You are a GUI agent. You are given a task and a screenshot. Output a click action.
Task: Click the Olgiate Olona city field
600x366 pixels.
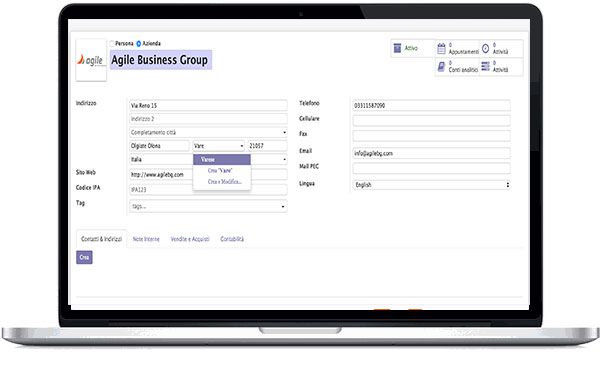159,146
